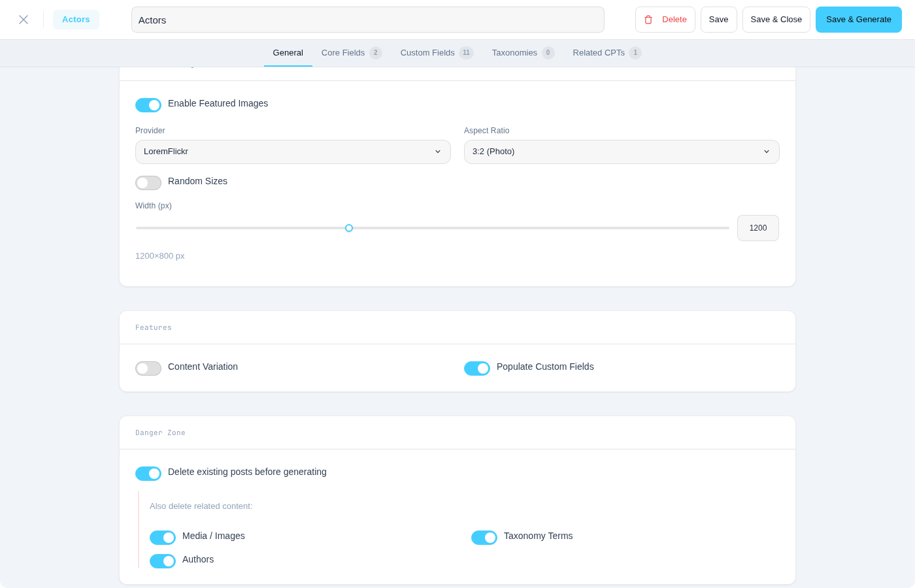Viewport: 915px width, 588px height.
Task: Click the trash Delete button
Action: tap(665, 20)
